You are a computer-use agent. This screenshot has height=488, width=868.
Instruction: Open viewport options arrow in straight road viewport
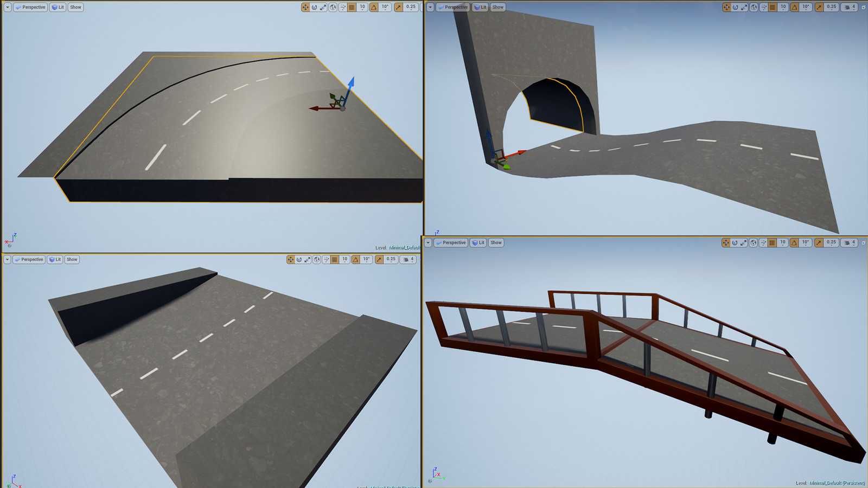coord(7,259)
